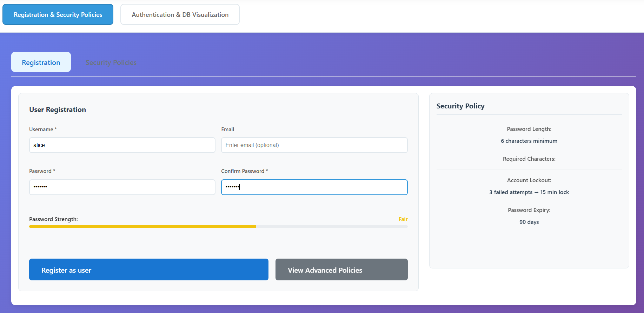
Task: Click the Required Characters policy label
Action: click(x=529, y=159)
